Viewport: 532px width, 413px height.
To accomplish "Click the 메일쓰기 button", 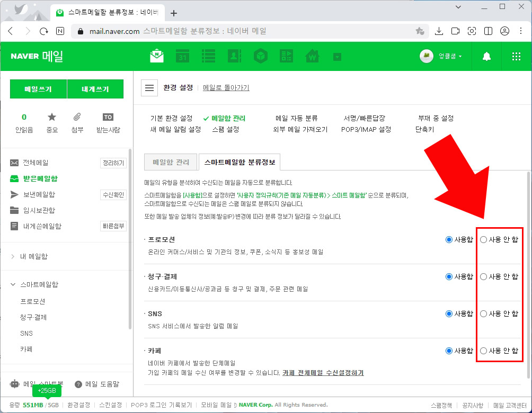I will [38, 88].
